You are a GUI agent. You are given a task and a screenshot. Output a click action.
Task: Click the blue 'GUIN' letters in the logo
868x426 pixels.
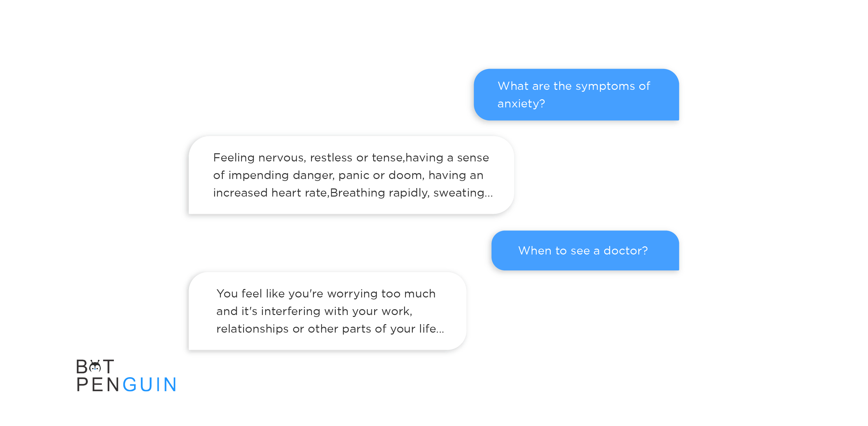tap(150, 385)
